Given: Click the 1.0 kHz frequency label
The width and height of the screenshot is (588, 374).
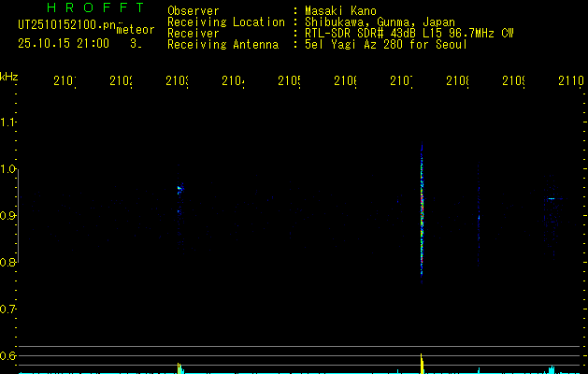Looking at the screenshot, I should 7,169.
